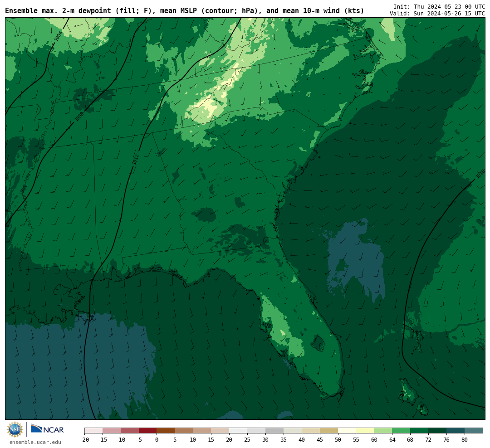Pick the light green 60 to 64 swatch

383,431
